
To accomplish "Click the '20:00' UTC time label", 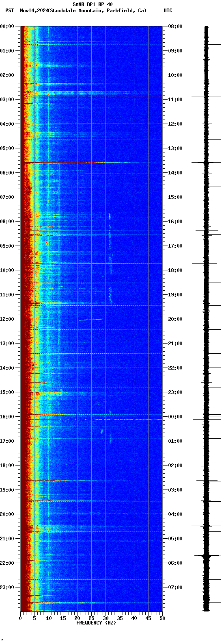I will 175,319.
